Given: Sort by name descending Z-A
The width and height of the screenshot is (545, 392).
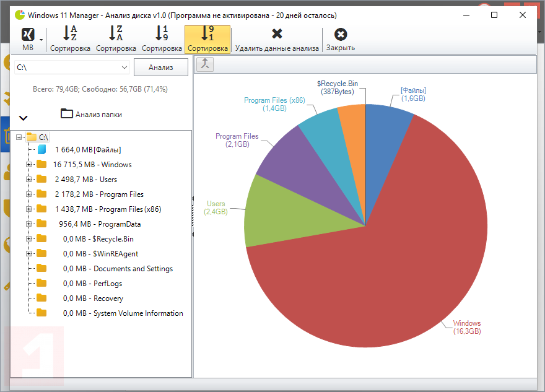Looking at the screenshot, I should pyautogui.click(x=116, y=38).
